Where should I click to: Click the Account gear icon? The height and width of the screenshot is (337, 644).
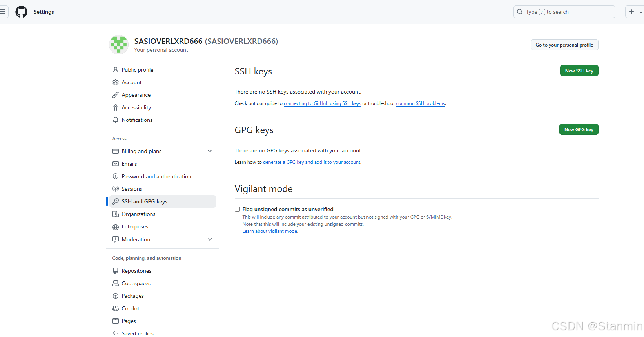pyautogui.click(x=116, y=82)
